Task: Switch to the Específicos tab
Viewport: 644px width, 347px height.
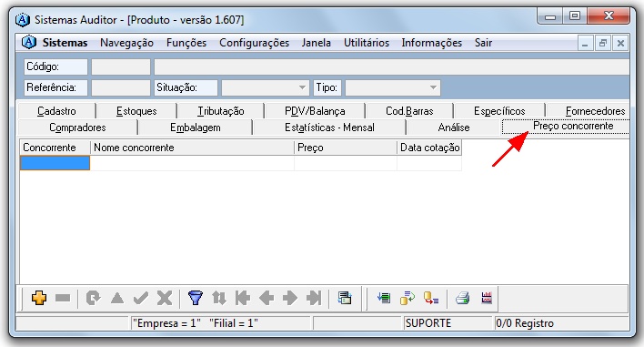Action: tap(499, 111)
